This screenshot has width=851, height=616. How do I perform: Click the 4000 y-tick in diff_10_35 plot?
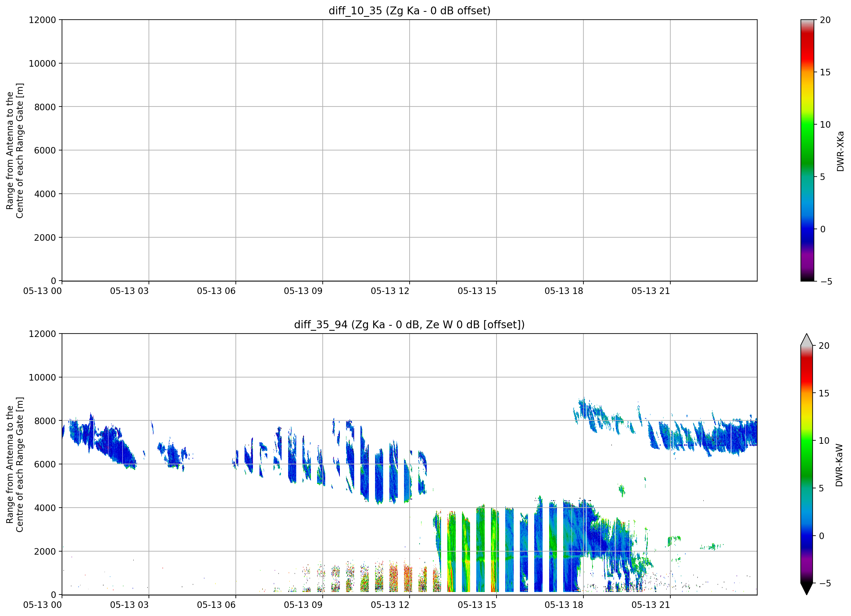pyautogui.click(x=45, y=194)
